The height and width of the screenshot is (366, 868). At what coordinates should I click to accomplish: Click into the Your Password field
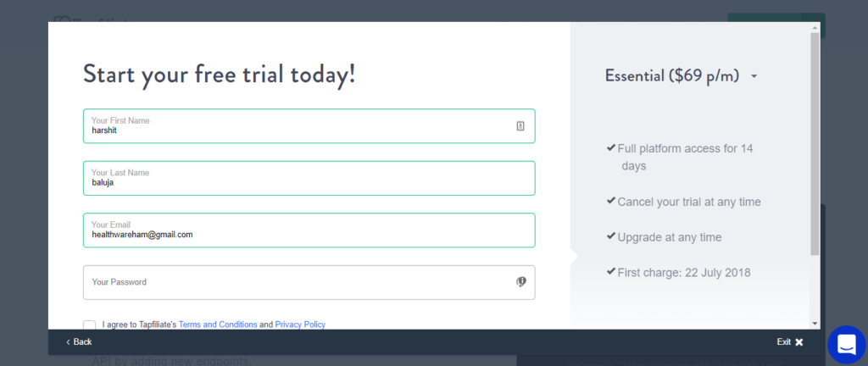309,282
